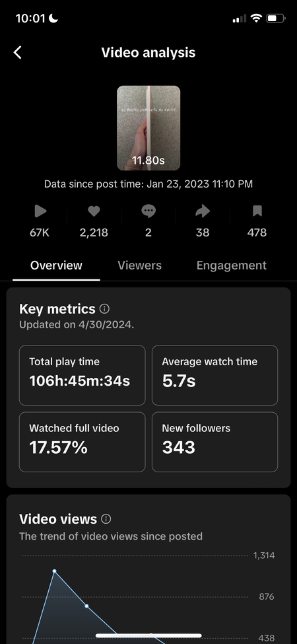This screenshot has height=644, width=297.
Task: Select the peak point on views chart
Action: click(54, 571)
